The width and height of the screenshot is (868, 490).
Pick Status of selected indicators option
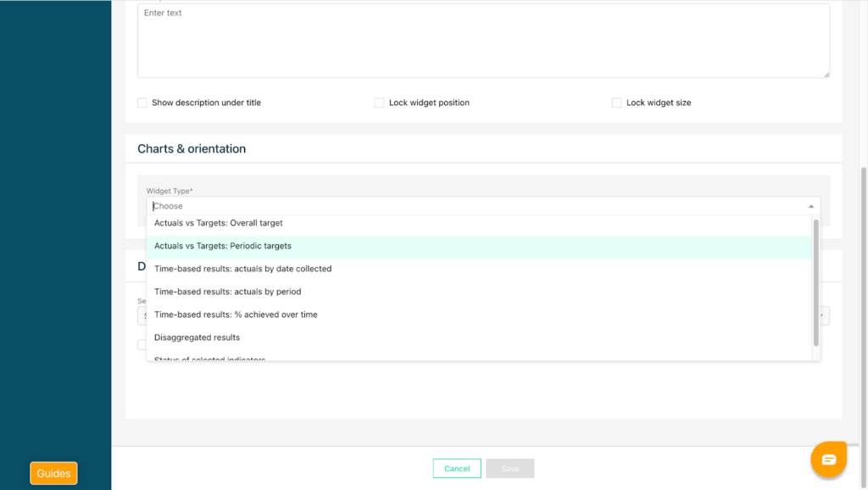click(210, 359)
